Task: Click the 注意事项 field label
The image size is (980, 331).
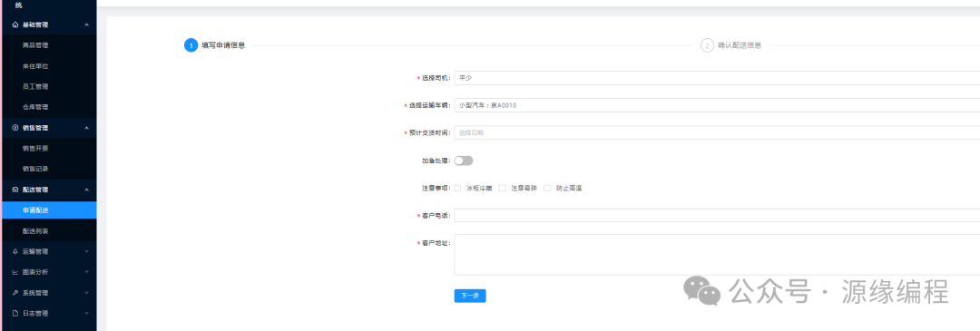Action: 436,188
